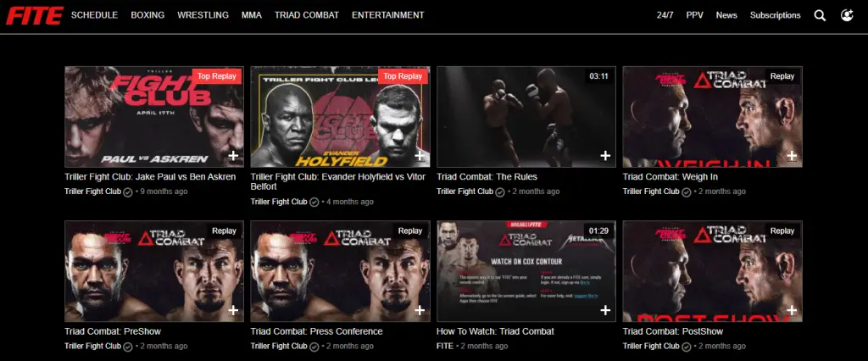Screen dimensions: 868x361
Task: Open title Triad Combat: PreShow
Action: pos(113,331)
